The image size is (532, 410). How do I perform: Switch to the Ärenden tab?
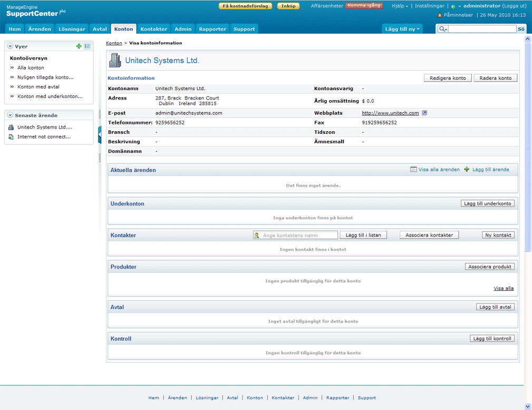pyautogui.click(x=40, y=29)
